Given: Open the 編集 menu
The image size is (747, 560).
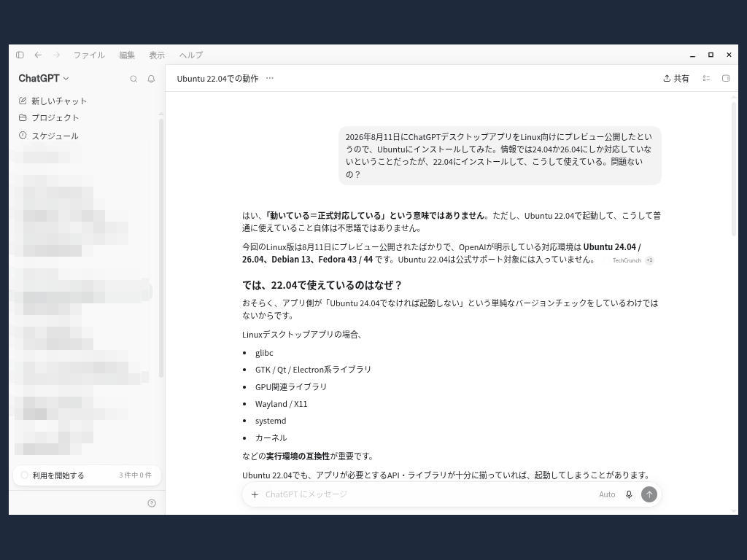Looking at the screenshot, I should pyautogui.click(x=127, y=55).
